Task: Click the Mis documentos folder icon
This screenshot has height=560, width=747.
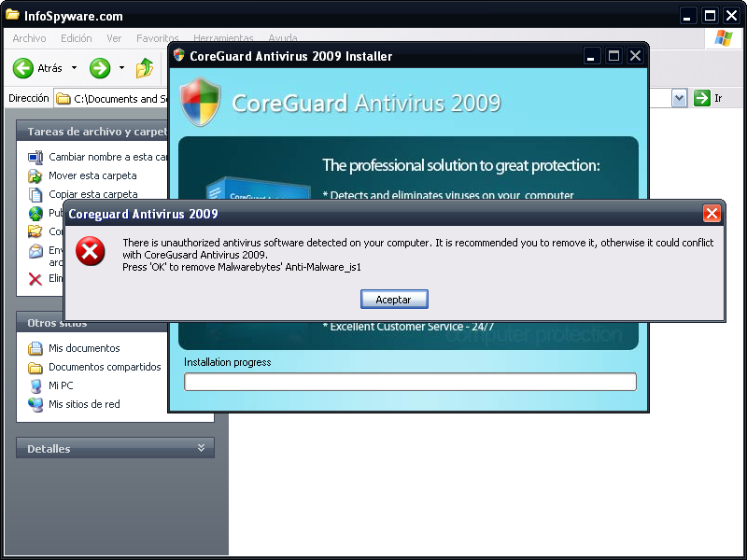Action: (x=35, y=348)
